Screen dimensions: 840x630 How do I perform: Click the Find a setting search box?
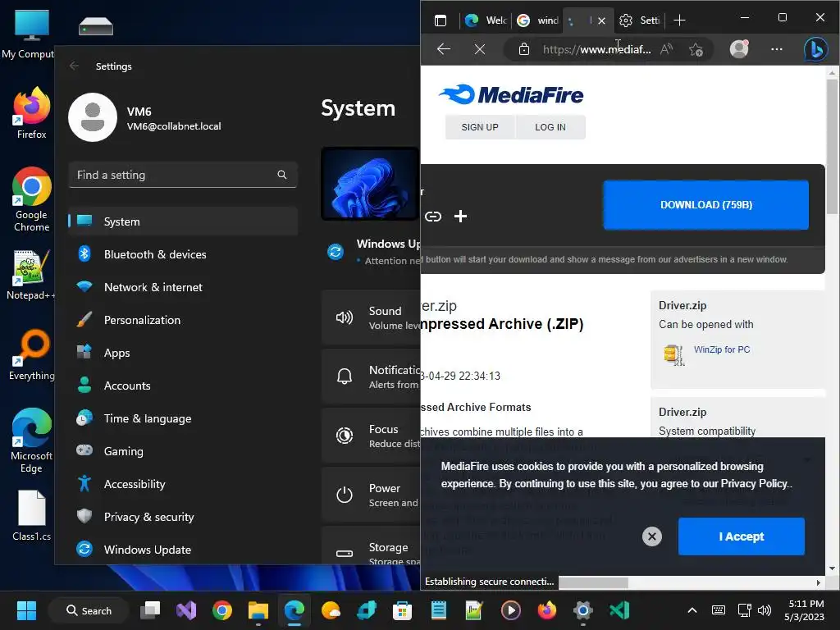pos(183,175)
